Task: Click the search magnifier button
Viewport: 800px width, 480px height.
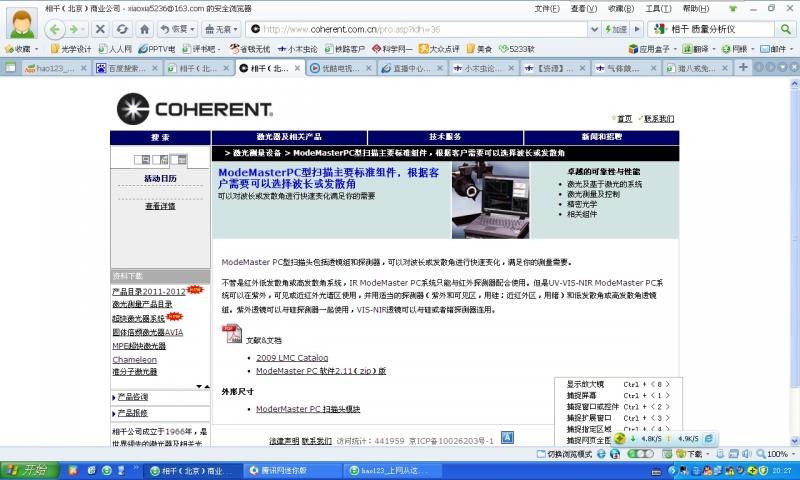Action: [x=784, y=29]
